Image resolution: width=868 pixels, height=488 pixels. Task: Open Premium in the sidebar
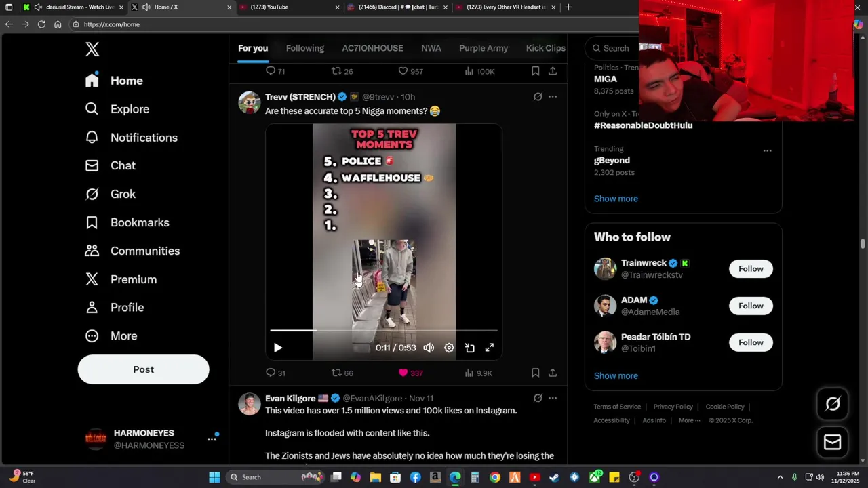click(x=121, y=279)
